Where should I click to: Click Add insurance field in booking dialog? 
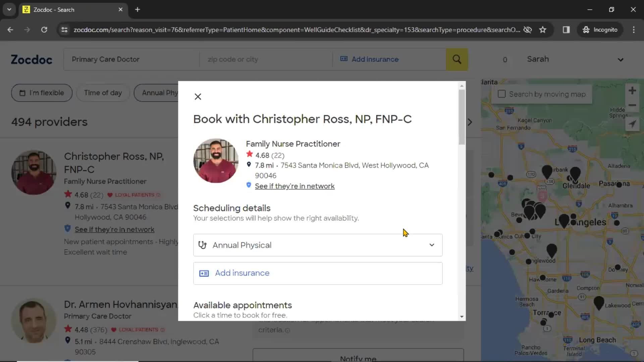click(318, 273)
